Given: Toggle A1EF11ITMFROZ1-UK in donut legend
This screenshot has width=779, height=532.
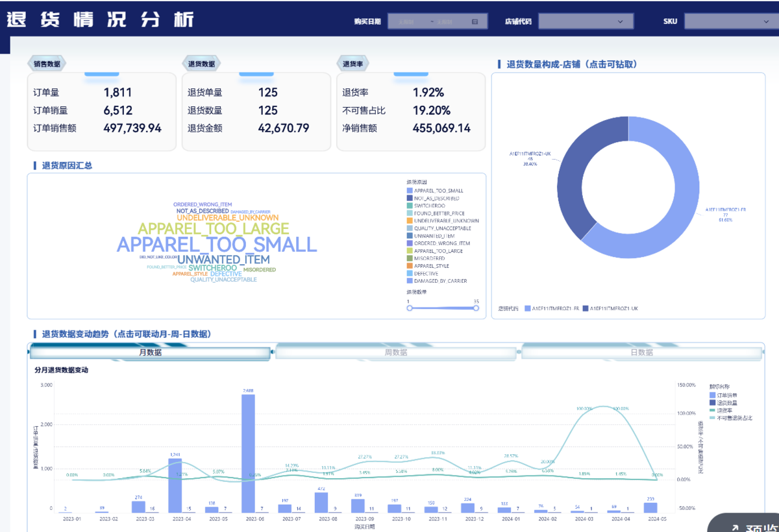Looking at the screenshot, I should pos(610,308).
